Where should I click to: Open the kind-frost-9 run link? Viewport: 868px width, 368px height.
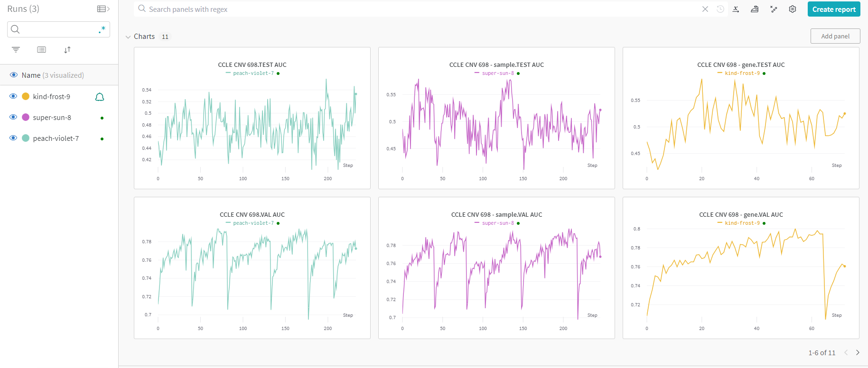[52, 97]
